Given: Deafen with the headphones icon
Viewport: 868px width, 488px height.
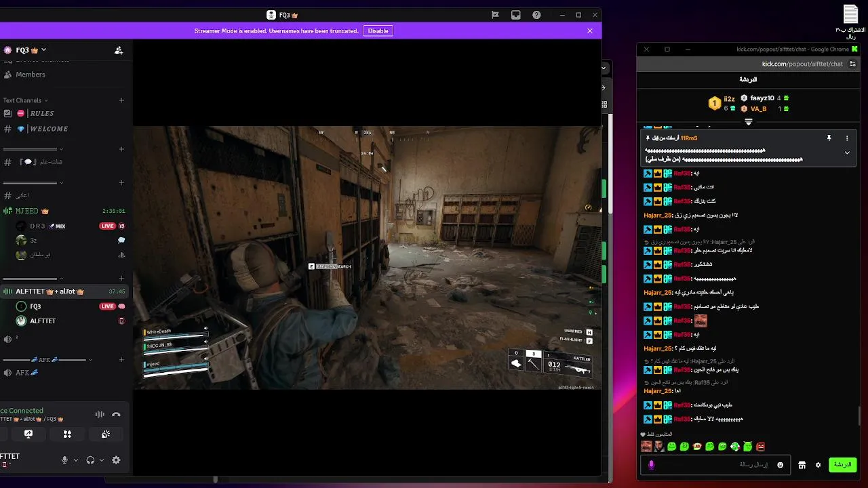Looking at the screenshot, I should [90, 460].
